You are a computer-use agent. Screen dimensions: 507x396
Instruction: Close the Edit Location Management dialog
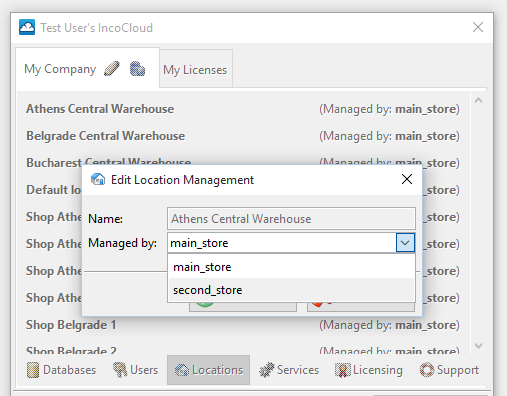(407, 179)
